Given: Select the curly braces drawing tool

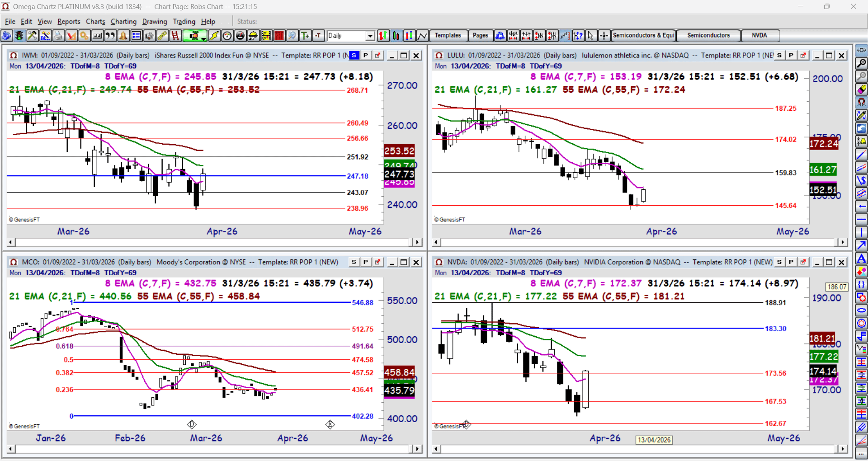Looking at the screenshot, I should tap(862, 285).
